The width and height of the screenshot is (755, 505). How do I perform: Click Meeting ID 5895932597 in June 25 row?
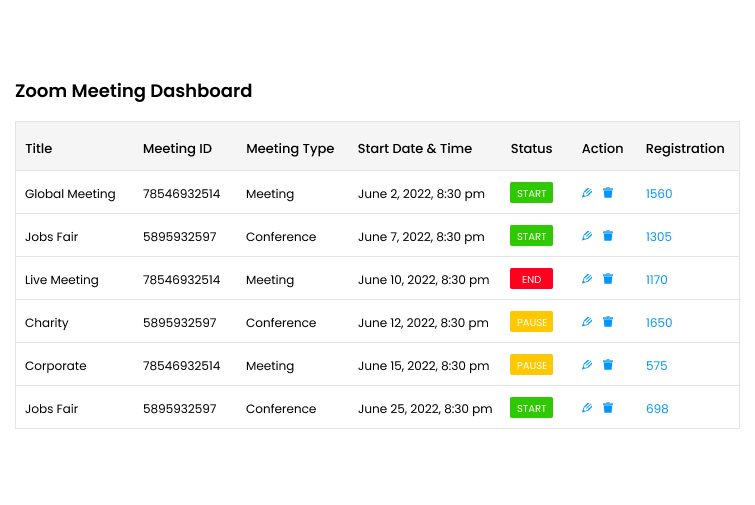tap(180, 409)
